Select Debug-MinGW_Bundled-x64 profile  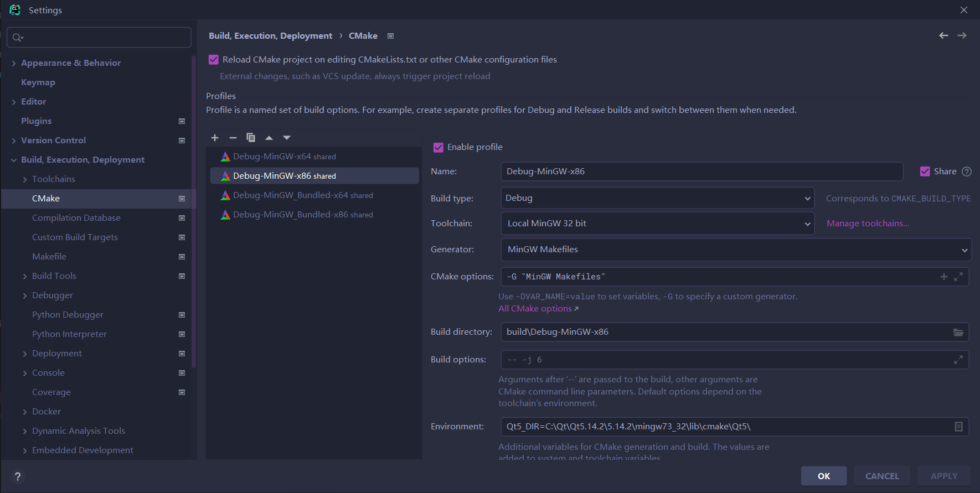point(314,195)
